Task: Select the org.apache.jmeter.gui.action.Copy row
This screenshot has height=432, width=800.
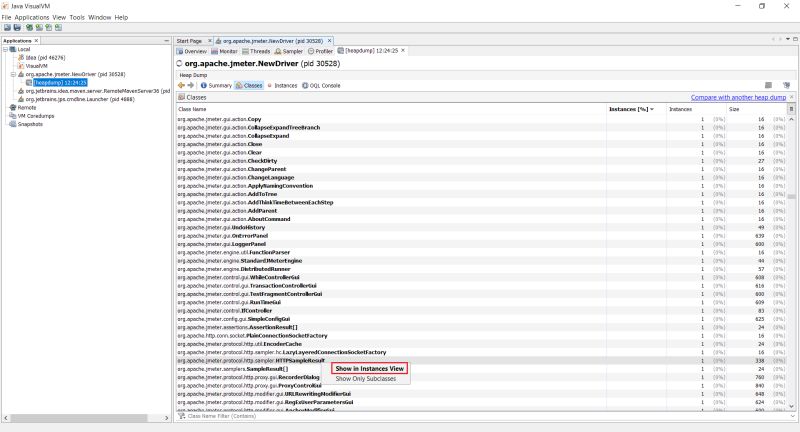Action: (482, 119)
